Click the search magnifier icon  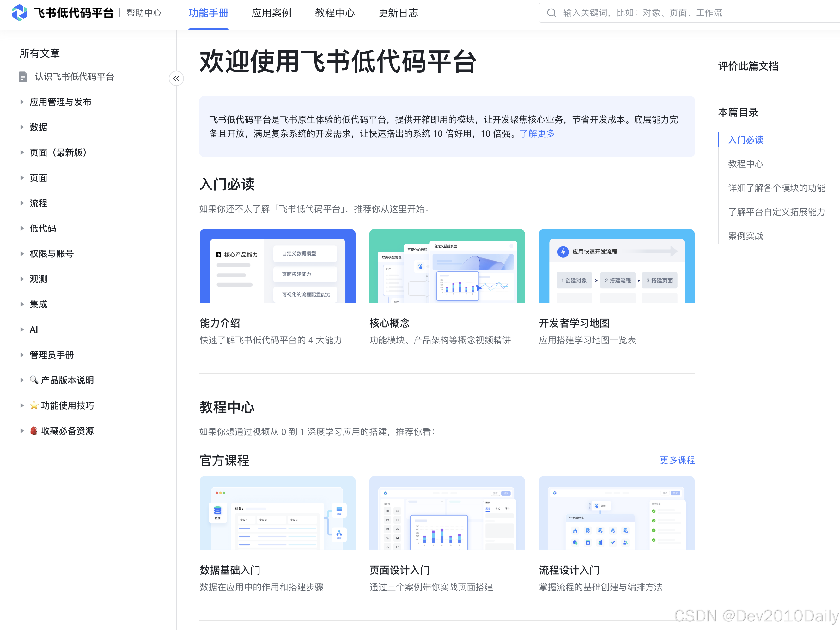click(x=551, y=13)
